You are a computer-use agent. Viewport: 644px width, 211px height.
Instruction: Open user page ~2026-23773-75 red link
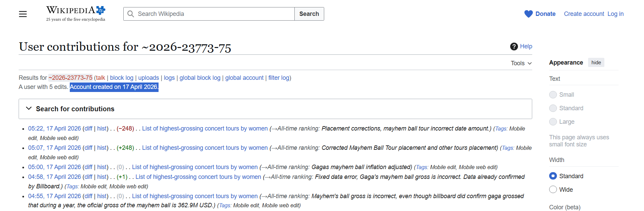pyautogui.click(x=70, y=78)
